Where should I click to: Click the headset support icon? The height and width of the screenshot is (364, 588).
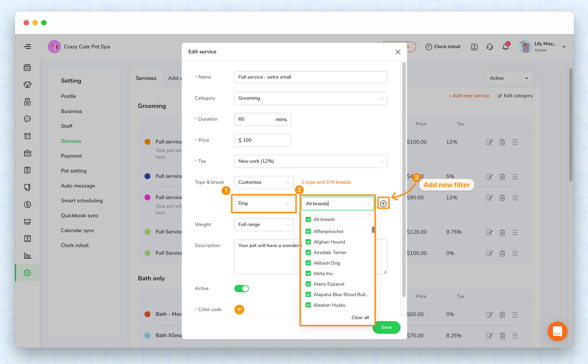tap(490, 47)
